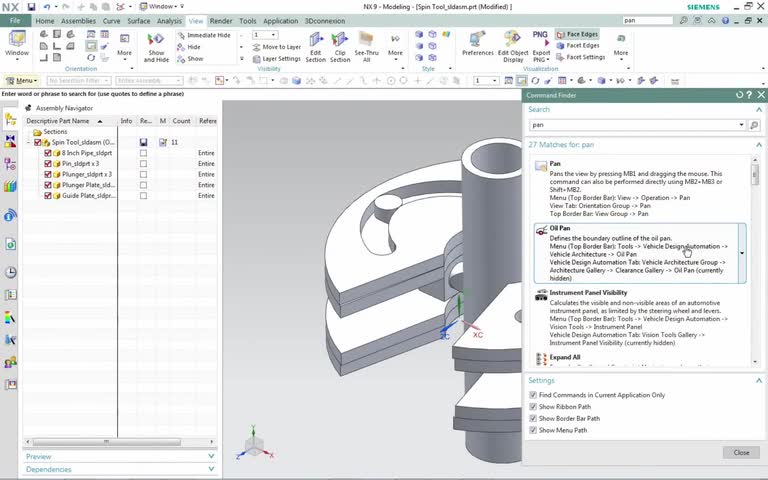Screen dimensions: 768x480
Task: Uncheck the Guide Plate component
Action: coord(48,195)
